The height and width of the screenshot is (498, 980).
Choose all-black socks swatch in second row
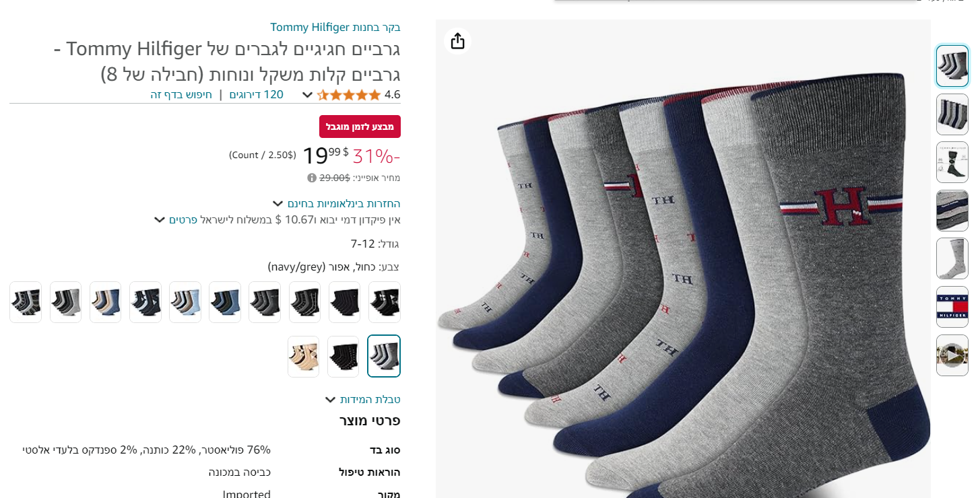click(x=344, y=356)
